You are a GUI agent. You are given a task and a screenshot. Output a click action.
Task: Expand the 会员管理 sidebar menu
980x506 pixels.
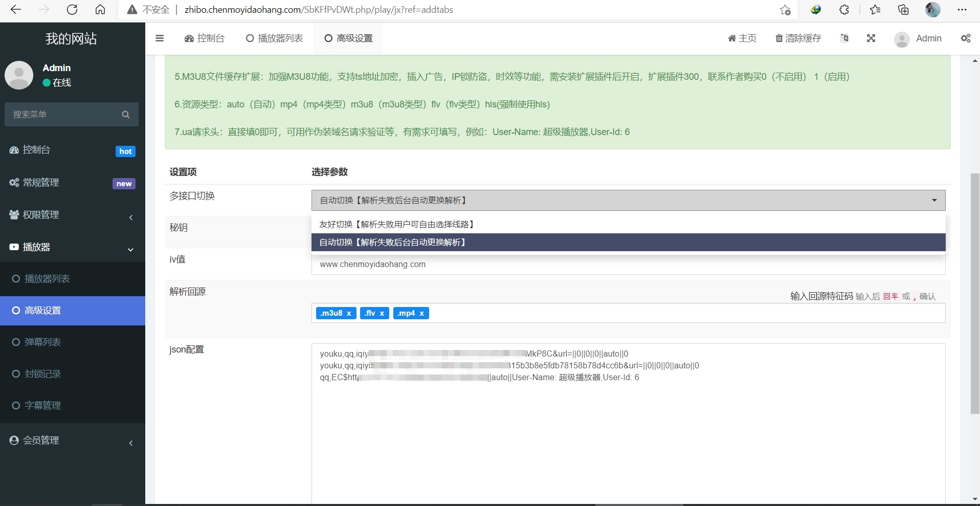point(72,441)
